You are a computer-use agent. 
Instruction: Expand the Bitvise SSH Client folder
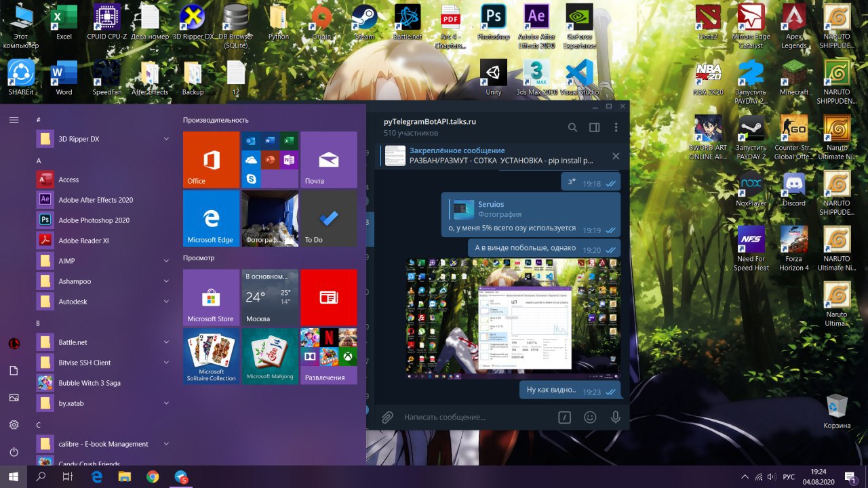(x=103, y=363)
